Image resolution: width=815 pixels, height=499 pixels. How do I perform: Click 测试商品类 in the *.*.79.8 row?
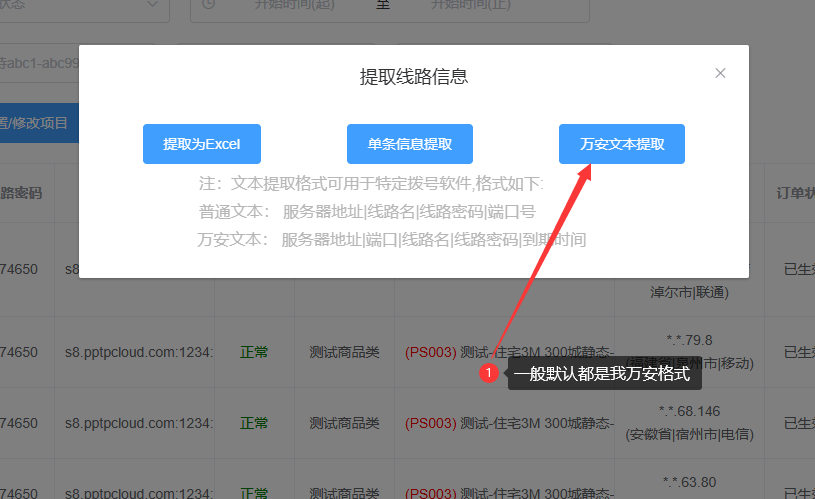pyautogui.click(x=344, y=352)
